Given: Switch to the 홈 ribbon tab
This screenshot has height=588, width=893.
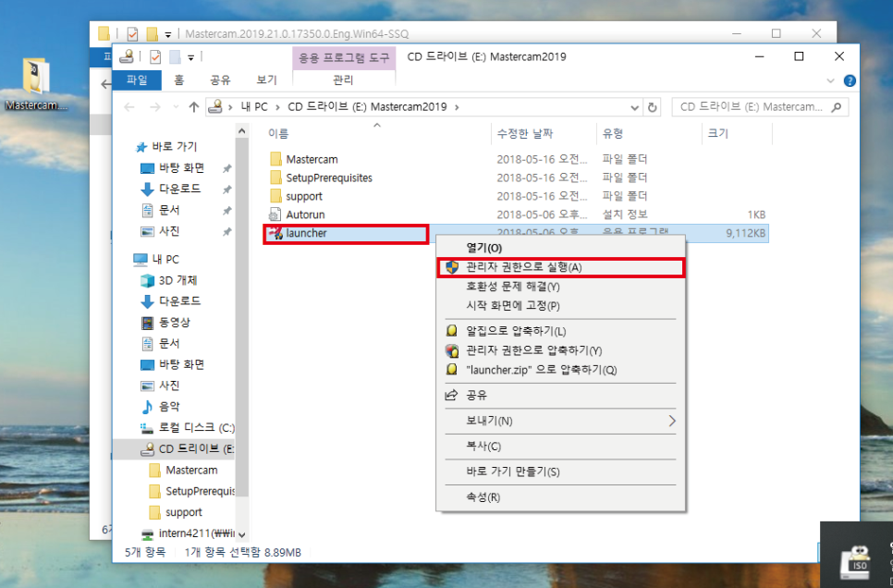Looking at the screenshot, I should [x=179, y=80].
